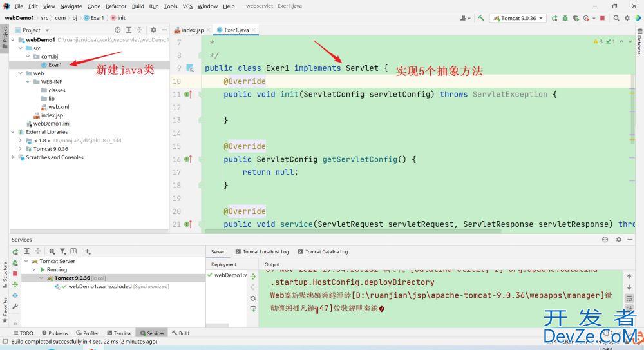Open the Tomcat 9.0.36 run configuration dropdown
Image resolution: width=644 pixels, height=350 pixels.
point(518,18)
